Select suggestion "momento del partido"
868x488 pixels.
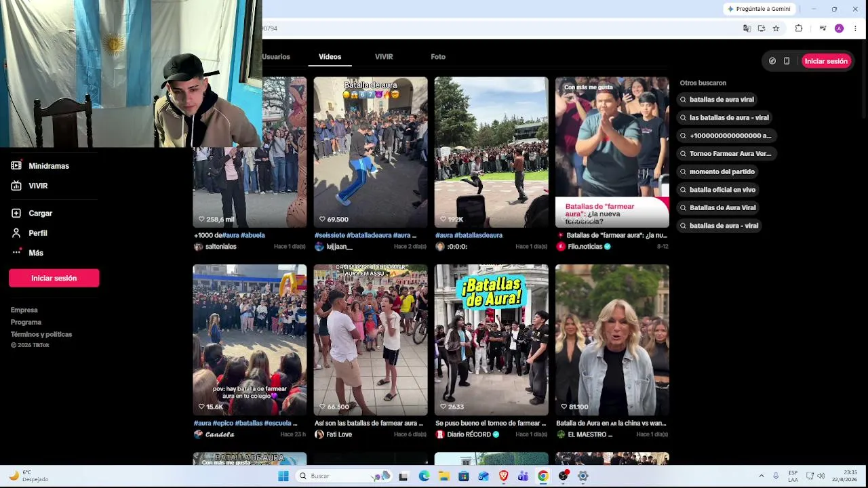click(x=718, y=171)
